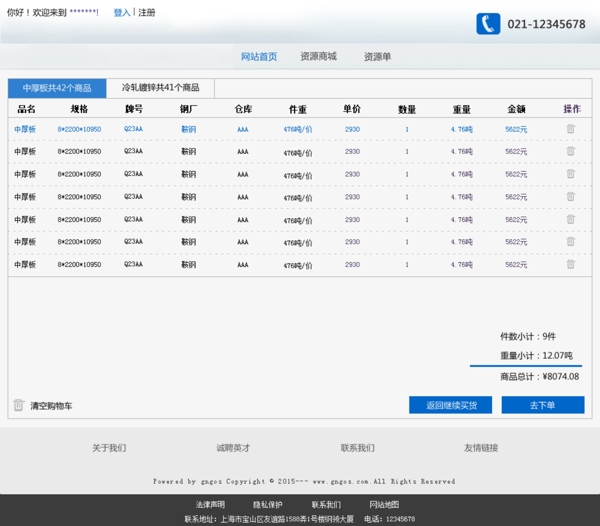
Task: Click the 品名 column header
Action: click(x=26, y=109)
